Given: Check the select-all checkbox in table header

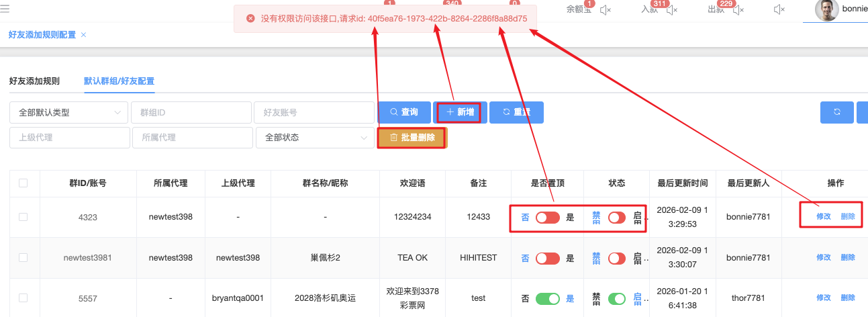Looking at the screenshot, I should point(23,183).
